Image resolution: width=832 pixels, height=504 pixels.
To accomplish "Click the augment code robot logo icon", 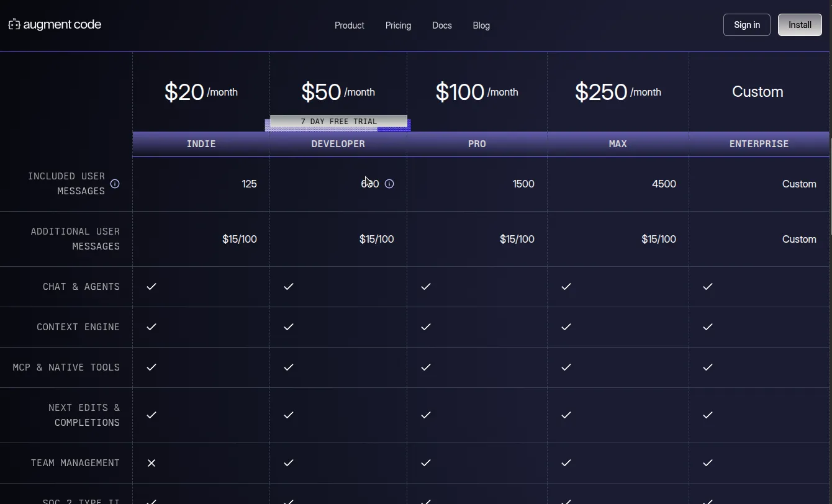I will 13,24.
